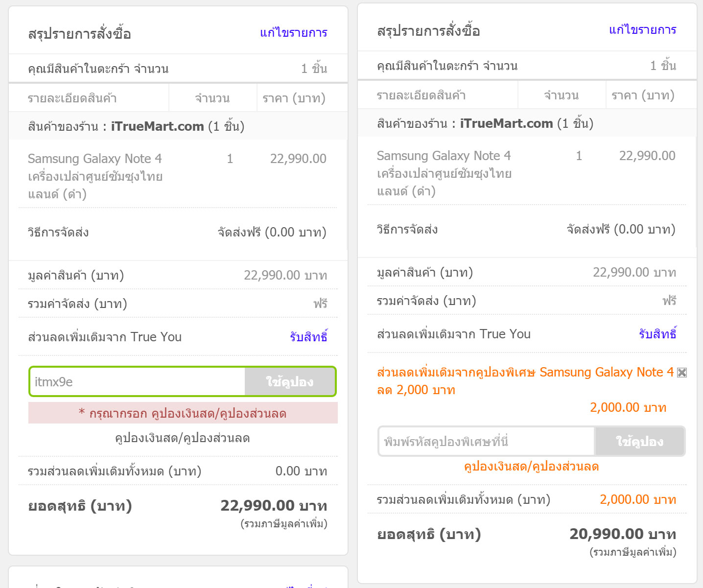Open แก้ไขรายการ in the summary without a coupon
The height and width of the screenshot is (588, 703).
pos(293,33)
